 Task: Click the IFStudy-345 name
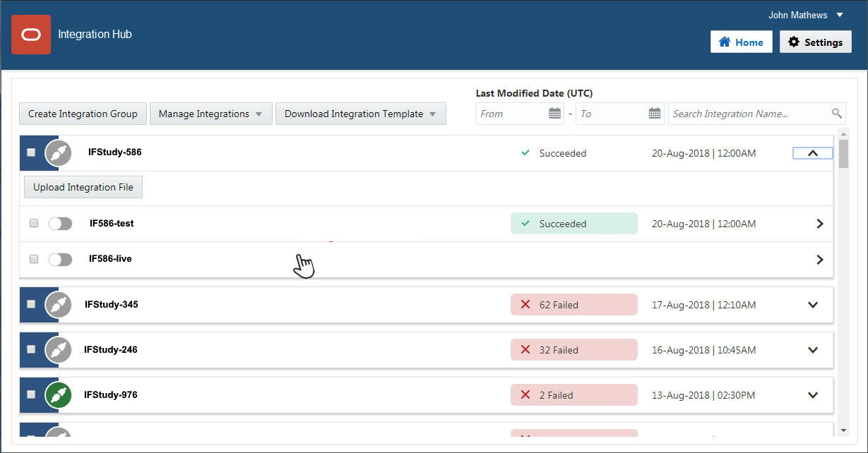(x=112, y=304)
